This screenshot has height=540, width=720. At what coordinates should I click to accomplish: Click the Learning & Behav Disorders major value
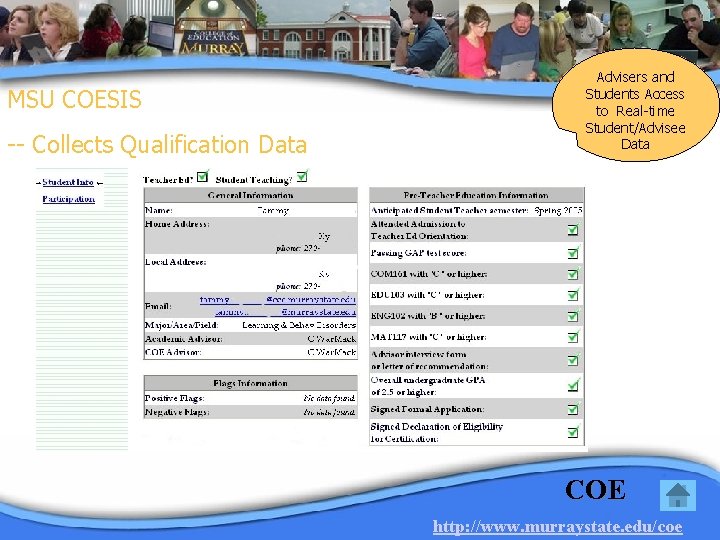[x=299, y=325]
